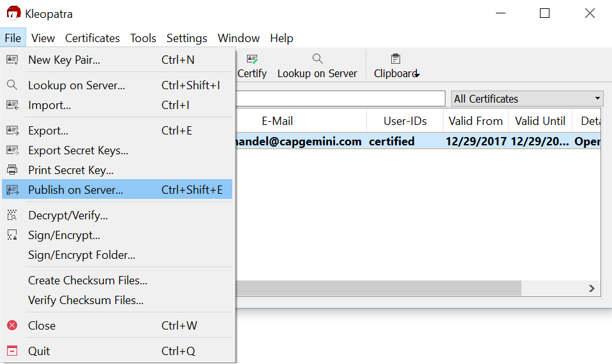
Task: Click the Quit menu icon
Action: [12, 351]
